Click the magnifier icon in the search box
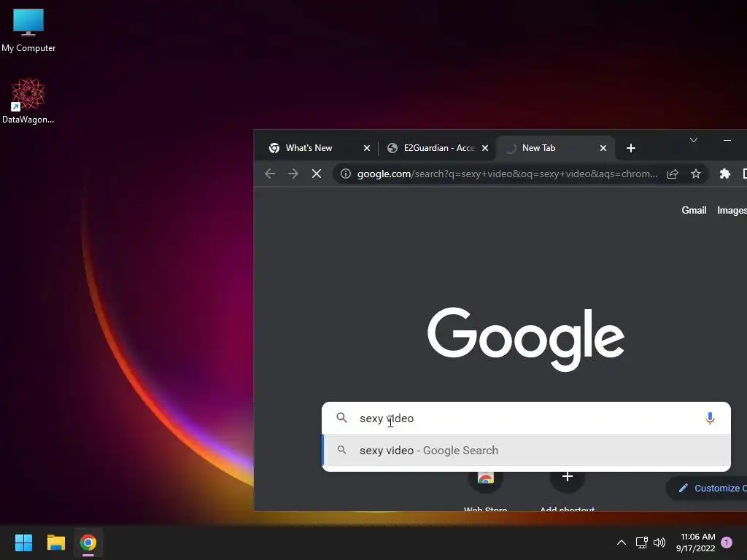747x560 pixels. (x=341, y=418)
